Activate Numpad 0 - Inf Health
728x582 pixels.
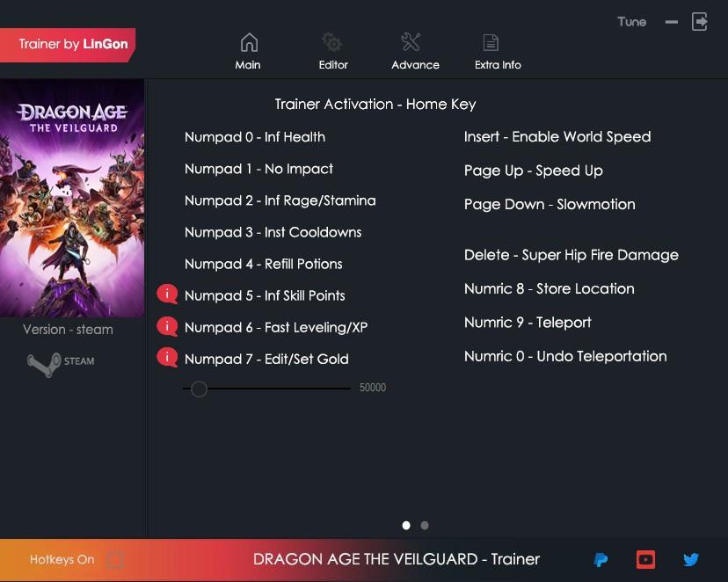(255, 137)
